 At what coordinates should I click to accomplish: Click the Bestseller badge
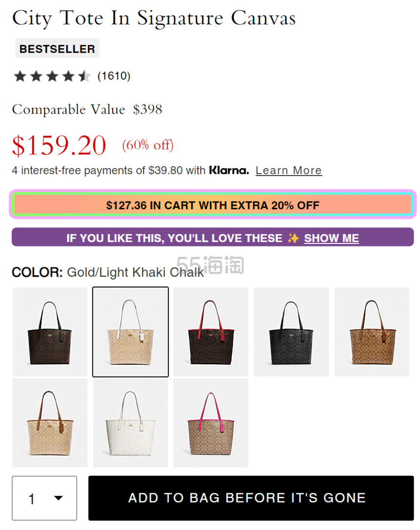(x=57, y=48)
